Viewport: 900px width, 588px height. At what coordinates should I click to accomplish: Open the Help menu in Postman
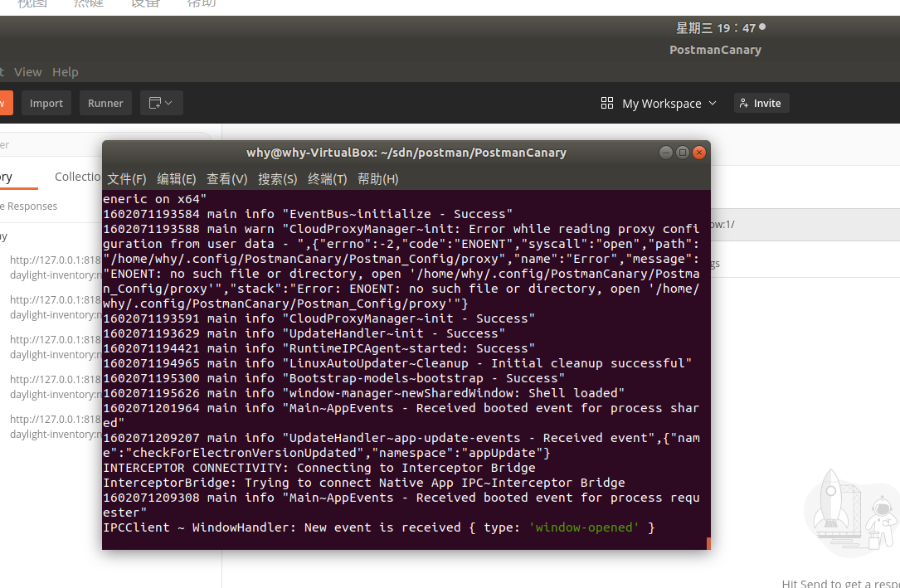pos(66,72)
